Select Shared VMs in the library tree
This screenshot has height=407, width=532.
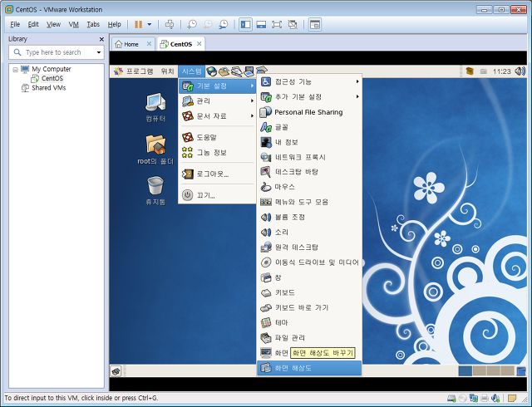pos(48,88)
